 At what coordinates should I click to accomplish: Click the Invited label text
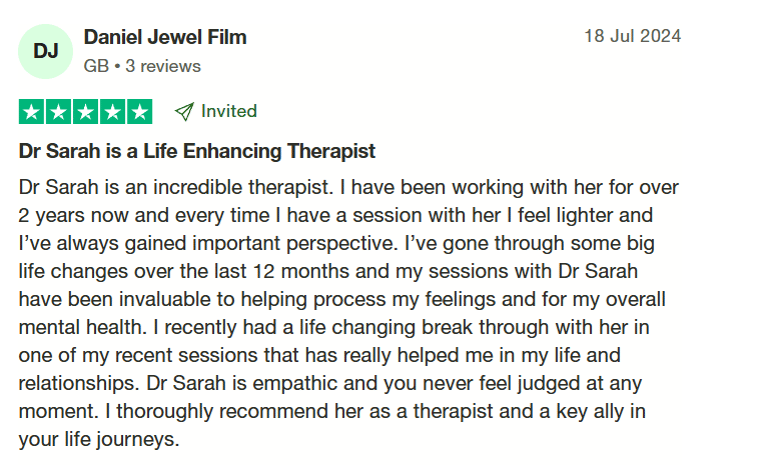click(x=229, y=111)
